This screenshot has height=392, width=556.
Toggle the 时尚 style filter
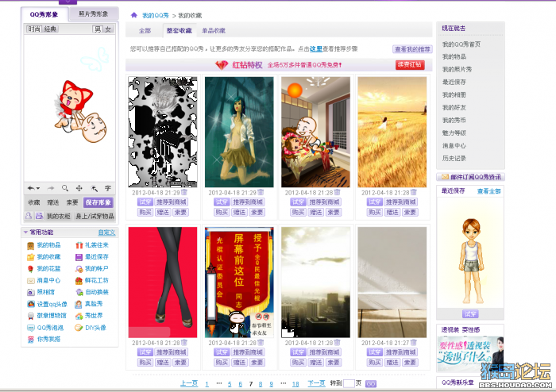tap(34, 29)
